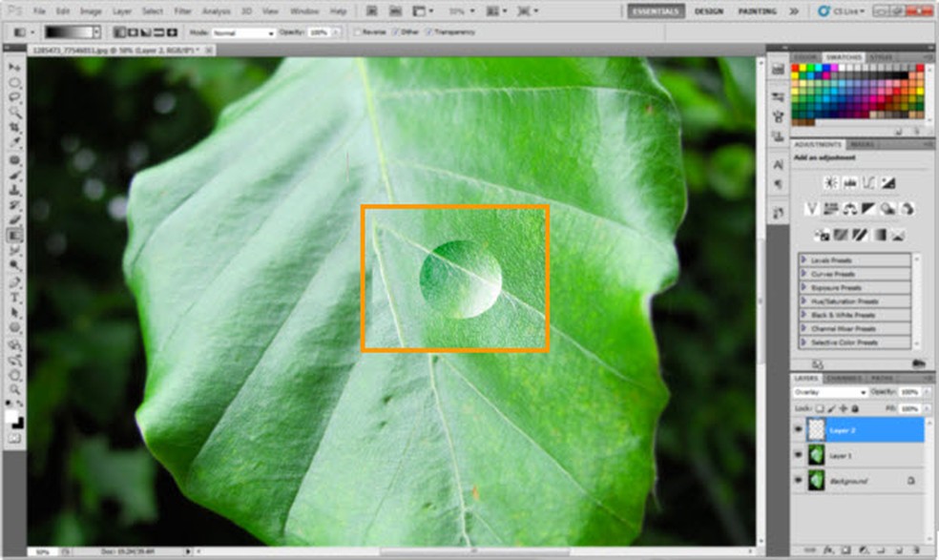
Task: Select the Move tool in the toolbox
Action: tap(15, 68)
